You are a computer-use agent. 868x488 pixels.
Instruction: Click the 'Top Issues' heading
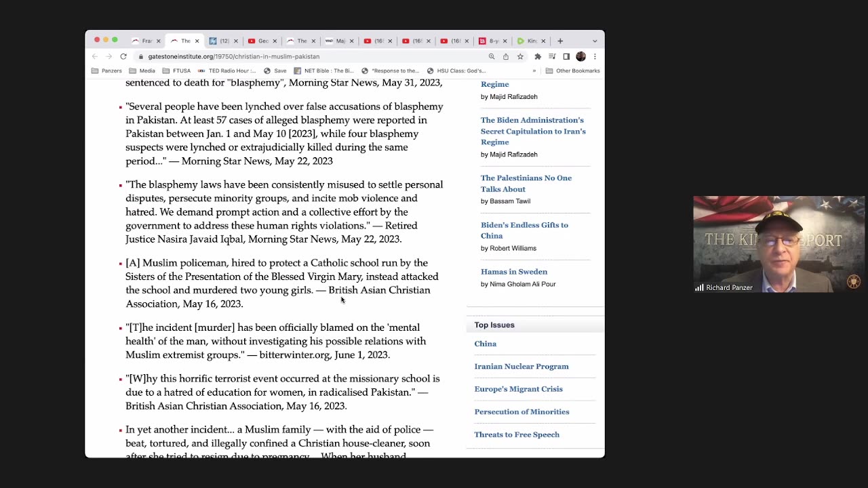click(494, 325)
